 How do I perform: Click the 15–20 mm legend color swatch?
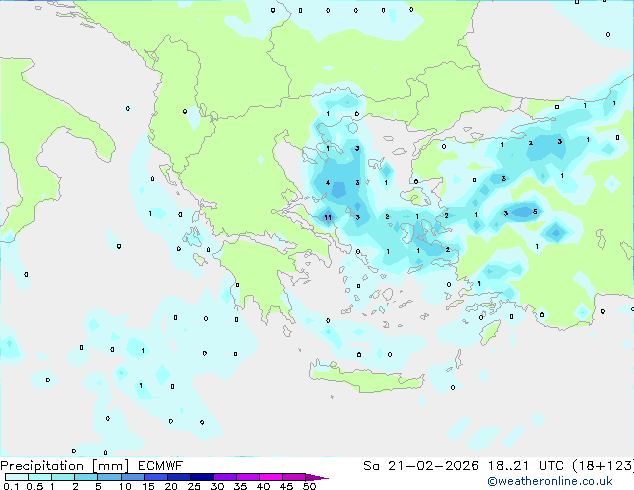pyautogui.click(x=155, y=477)
